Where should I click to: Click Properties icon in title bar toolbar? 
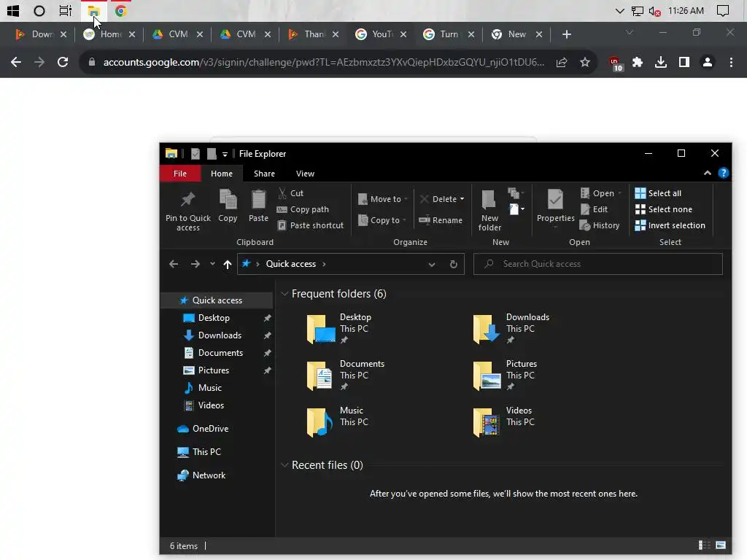(x=196, y=154)
